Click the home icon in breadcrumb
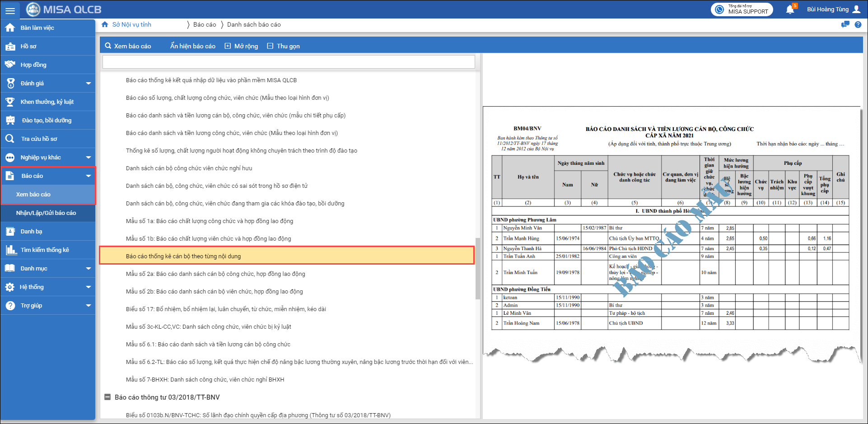Viewport: 868px width, 424px height. [x=105, y=24]
